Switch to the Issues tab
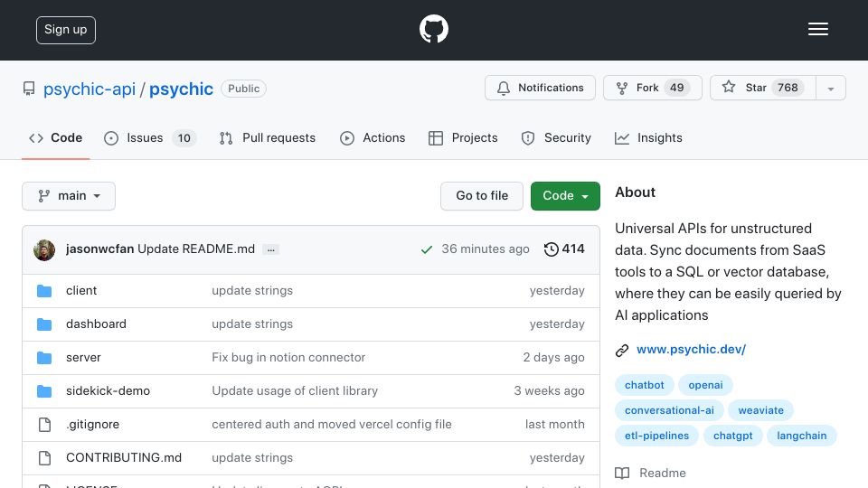This screenshot has height=488, width=868. coord(150,137)
